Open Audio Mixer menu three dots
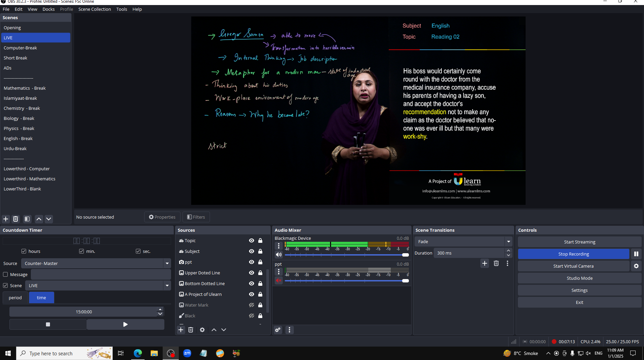 pyautogui.click(x=289, y=330)
